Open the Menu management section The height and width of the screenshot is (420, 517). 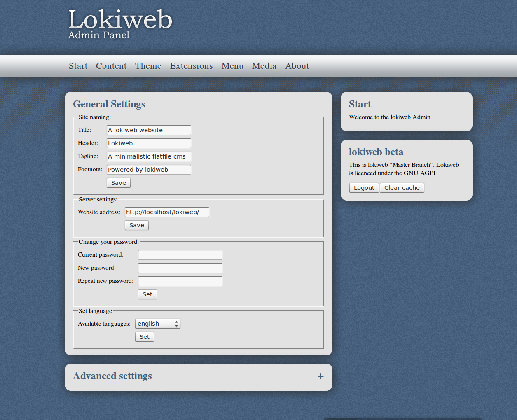(x=232, y=66)
